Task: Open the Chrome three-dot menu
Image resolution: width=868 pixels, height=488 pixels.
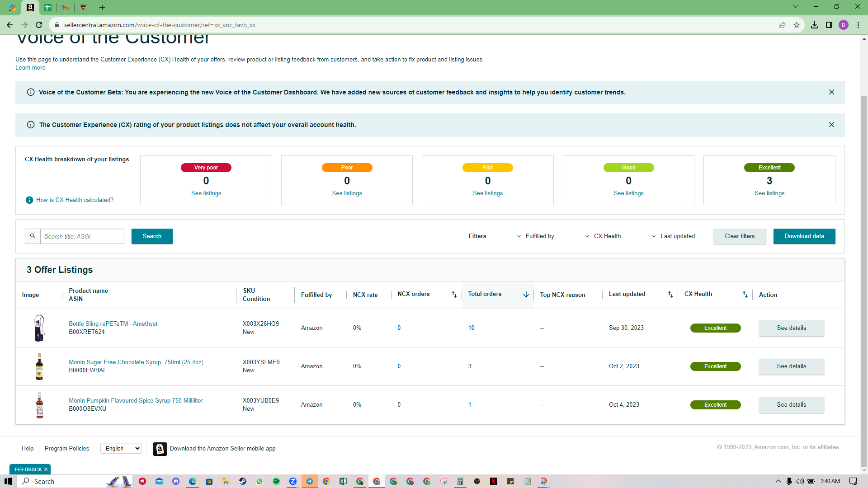Action: coord(858,25)
